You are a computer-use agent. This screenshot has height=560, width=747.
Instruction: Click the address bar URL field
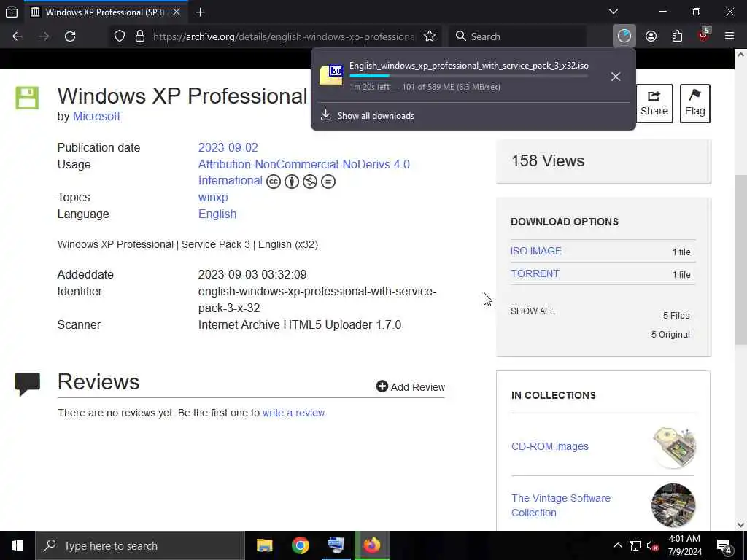pyautogui.click(x=284, y=36)
